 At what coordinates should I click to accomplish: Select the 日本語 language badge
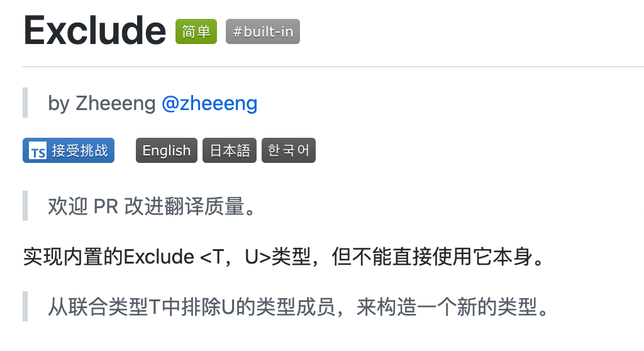click(x=230, y=150)
